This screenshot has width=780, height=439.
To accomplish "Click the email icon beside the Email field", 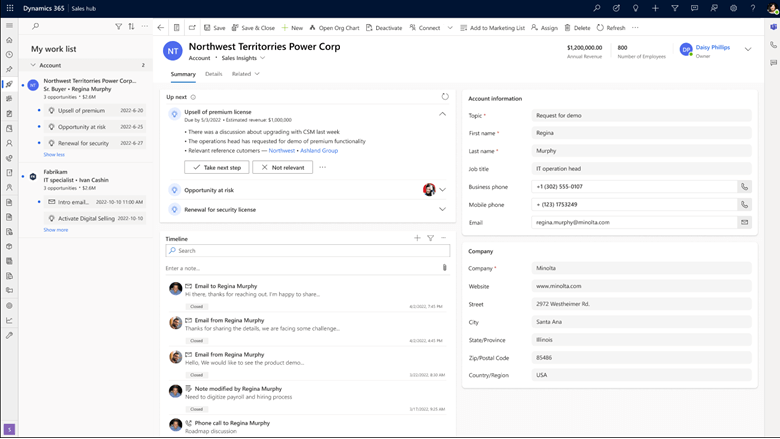I will (x=744, y=223).
